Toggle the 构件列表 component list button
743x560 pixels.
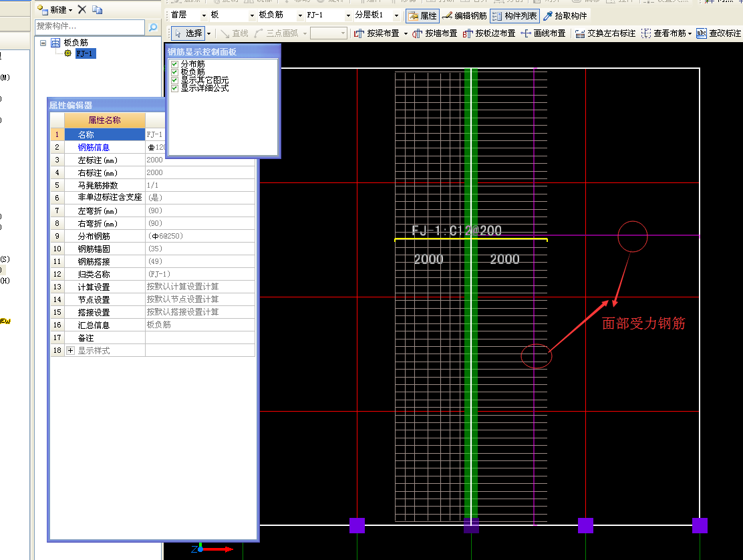pyautogui.click(x=514, y=15)
